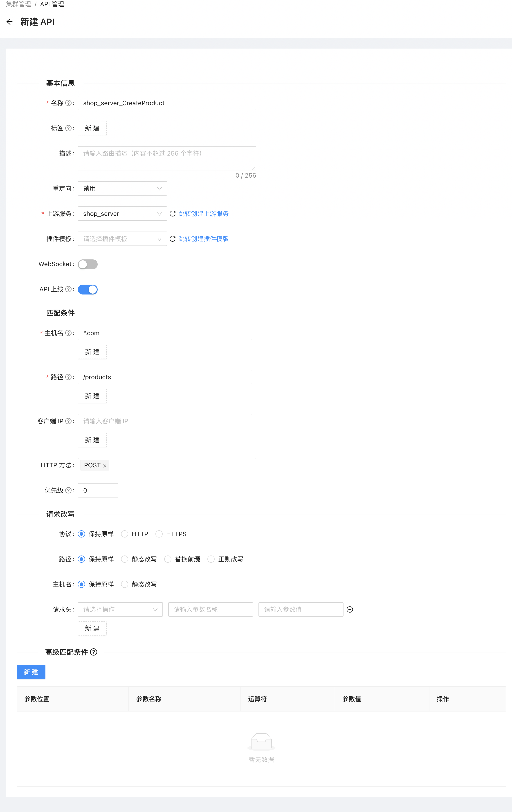Click 跳转创建上游服务 link

pyautogui.click(x=203, y=214)
